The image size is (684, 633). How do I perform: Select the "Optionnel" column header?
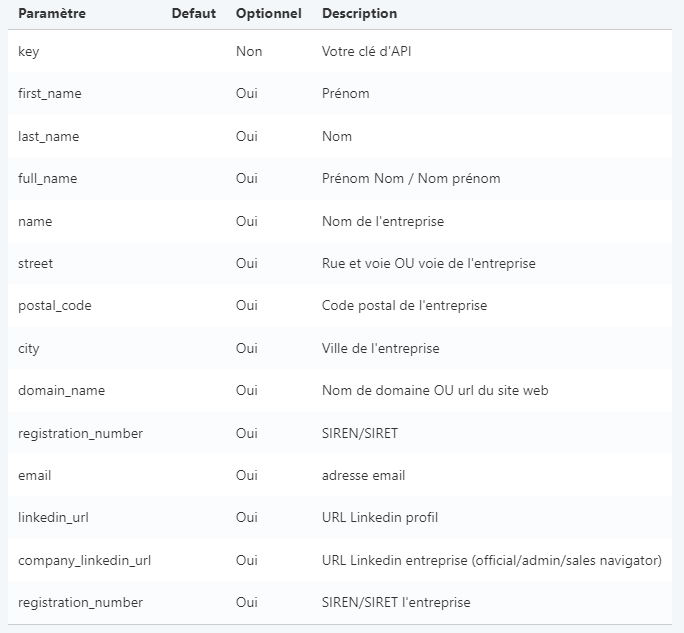tap(268, 14)
